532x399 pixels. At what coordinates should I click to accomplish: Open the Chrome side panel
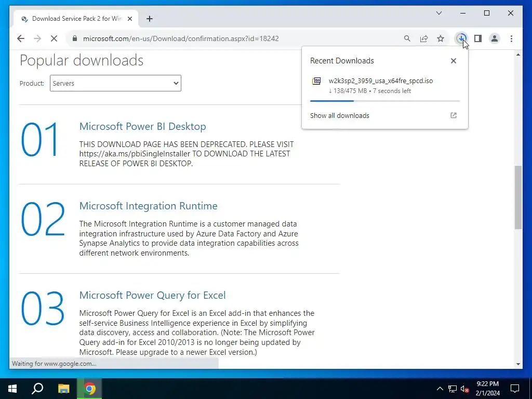click(x=478, y=38)
